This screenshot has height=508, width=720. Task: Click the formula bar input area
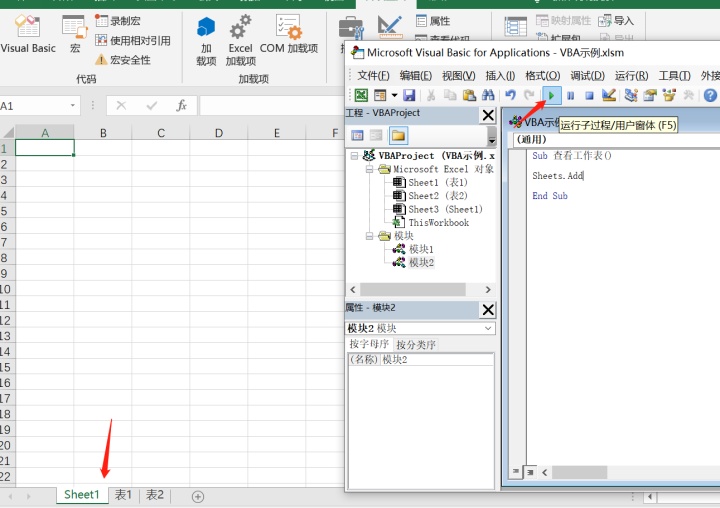pos(272,106)
